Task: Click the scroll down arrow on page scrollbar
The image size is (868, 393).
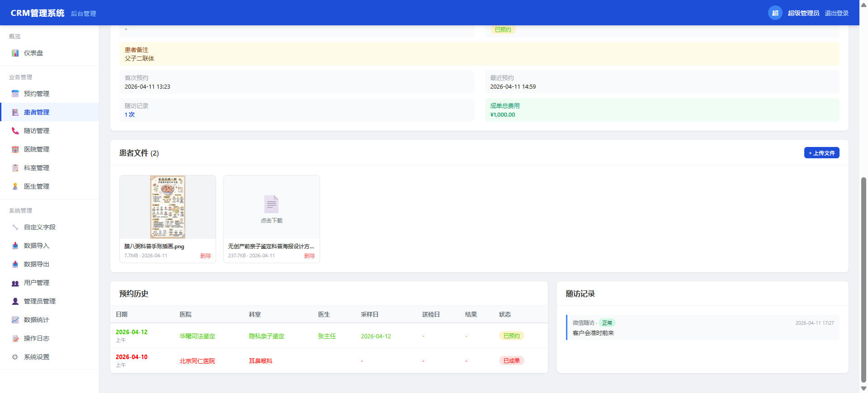Action: coord(863,388)
